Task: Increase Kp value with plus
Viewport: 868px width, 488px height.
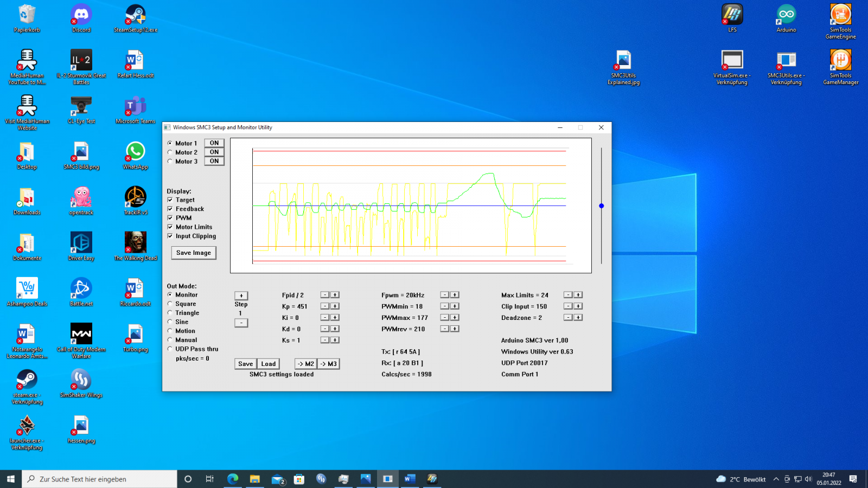Action: coord(335,306)
